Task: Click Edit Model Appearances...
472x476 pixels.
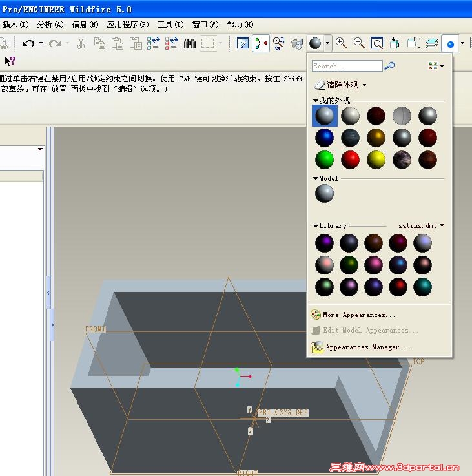Action: click(365, 330)
